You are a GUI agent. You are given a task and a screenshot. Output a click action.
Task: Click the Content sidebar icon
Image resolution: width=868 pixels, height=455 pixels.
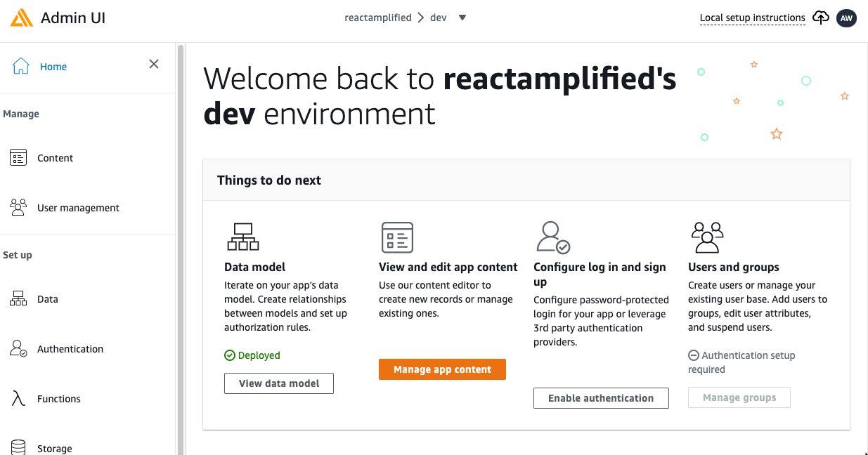point(18,158)
